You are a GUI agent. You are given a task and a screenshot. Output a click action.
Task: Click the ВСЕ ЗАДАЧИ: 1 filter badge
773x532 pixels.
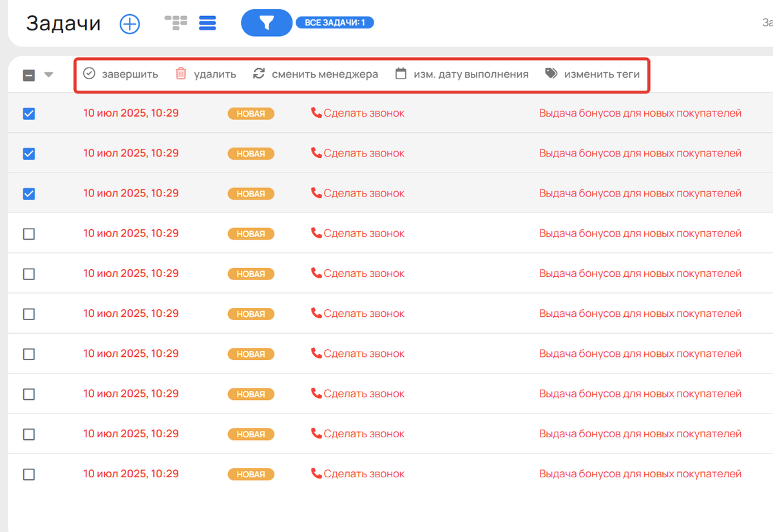(334, 23)
